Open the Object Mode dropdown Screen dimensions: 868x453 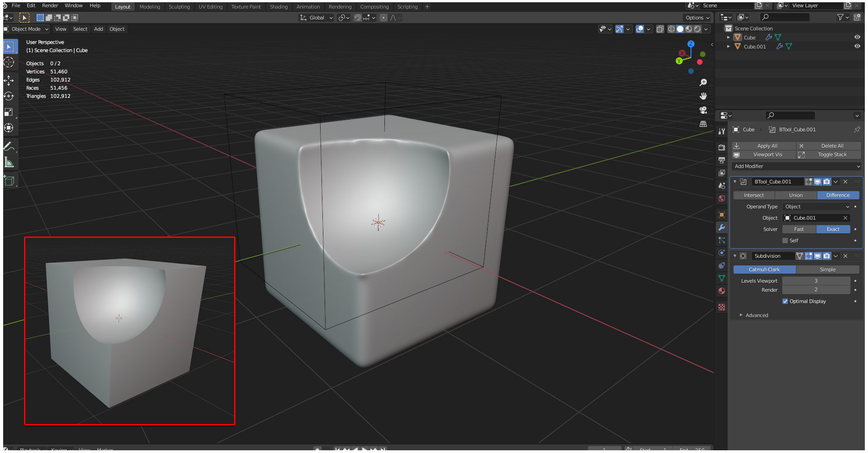26,29
